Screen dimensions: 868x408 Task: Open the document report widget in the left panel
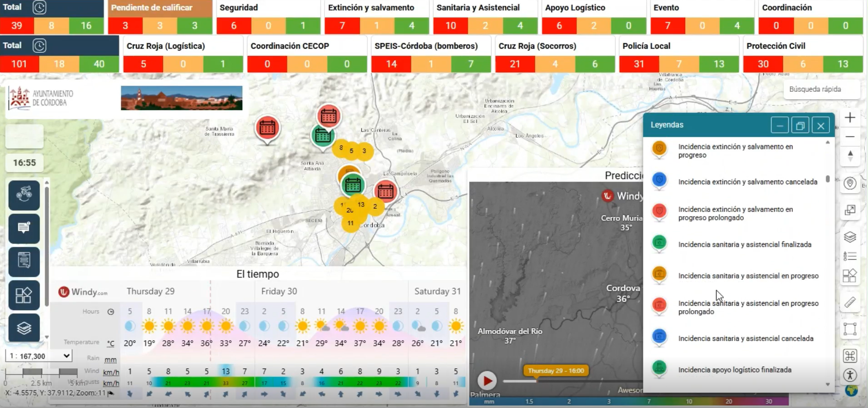click(24, 262)
